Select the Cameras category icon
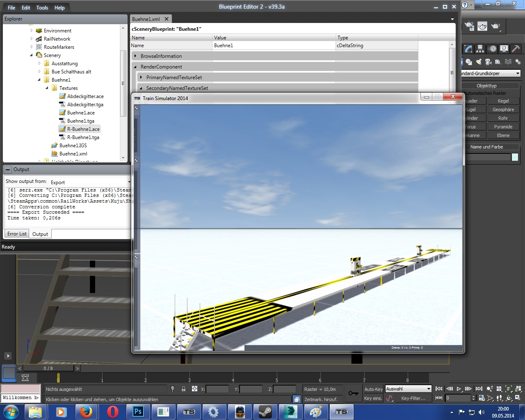The image size is (525, 420). (488, 62)
